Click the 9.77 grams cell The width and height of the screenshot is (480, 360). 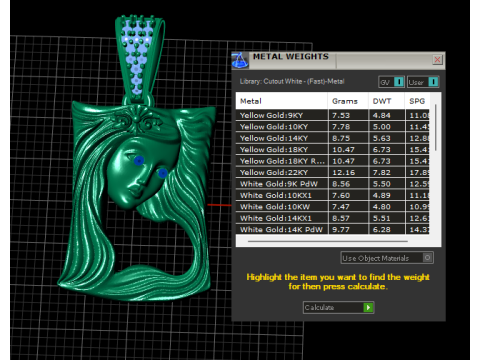coord(348,229)
